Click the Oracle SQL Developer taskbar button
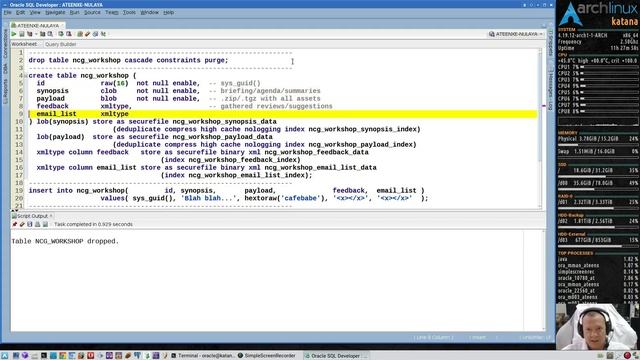 336,356
